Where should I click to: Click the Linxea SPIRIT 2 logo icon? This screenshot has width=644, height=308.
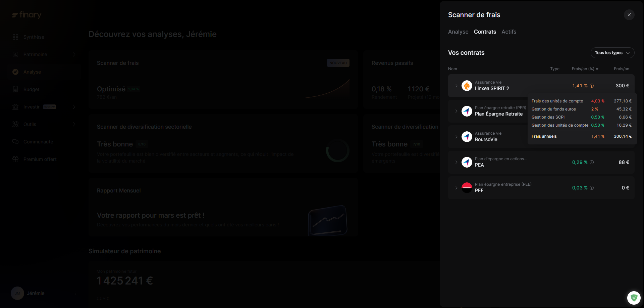coord(467,86)
